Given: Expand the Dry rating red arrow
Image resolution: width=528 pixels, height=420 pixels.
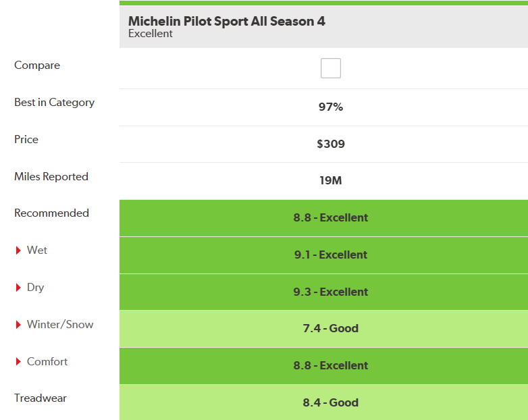Looking at the screenshot, I should 18,288.
